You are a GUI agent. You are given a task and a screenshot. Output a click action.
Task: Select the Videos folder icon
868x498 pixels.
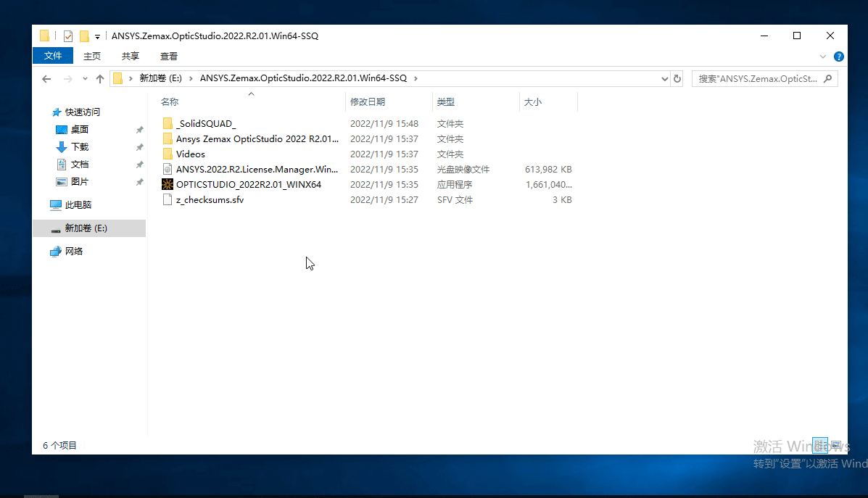coord(168,154)
